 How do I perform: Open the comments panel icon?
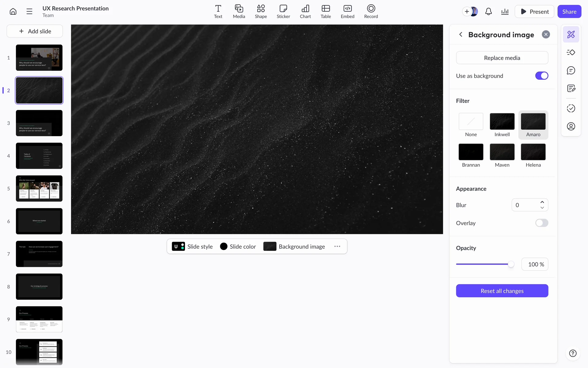tap(571, 71)
